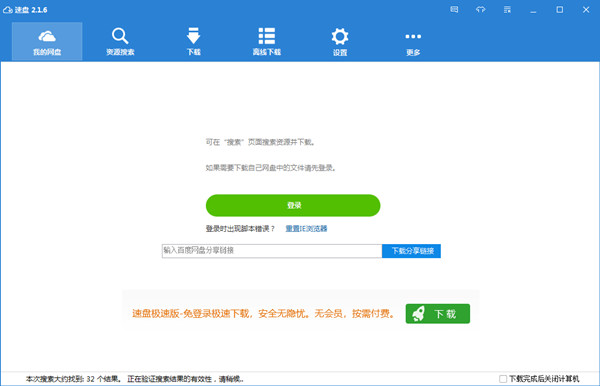This screenshot has width=600, height=386.
Task: Focus the 输入百度网盘分享链接 input field
Action: [272, 251]
